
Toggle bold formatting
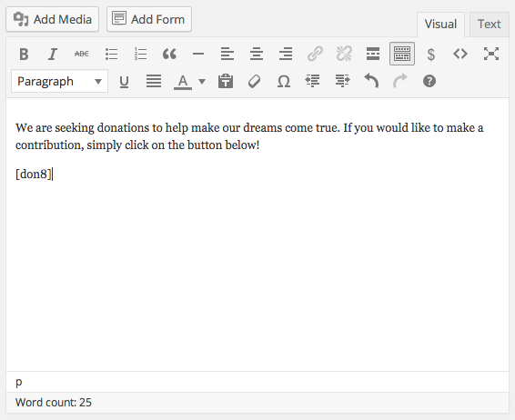tap(24, 54)
